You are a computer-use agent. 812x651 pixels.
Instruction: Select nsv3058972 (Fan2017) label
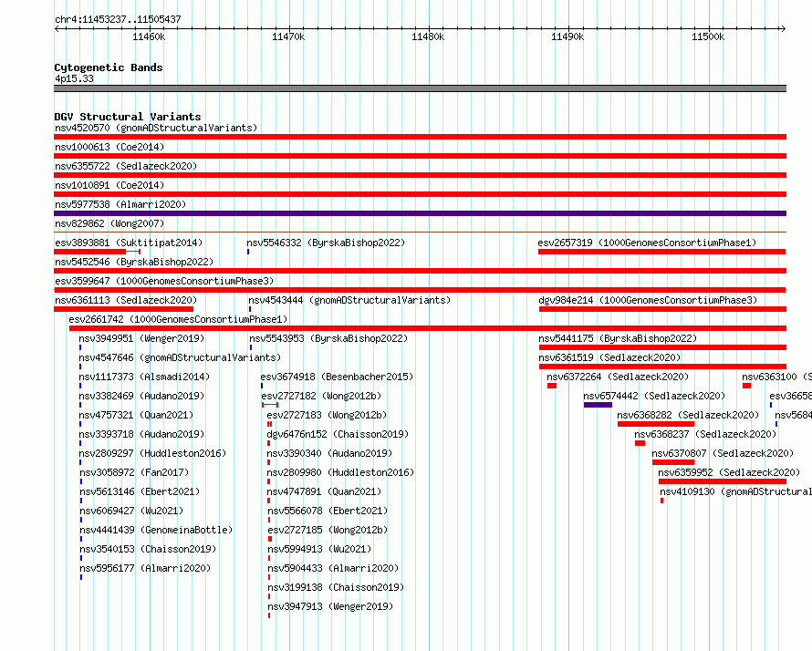[135, 472]
